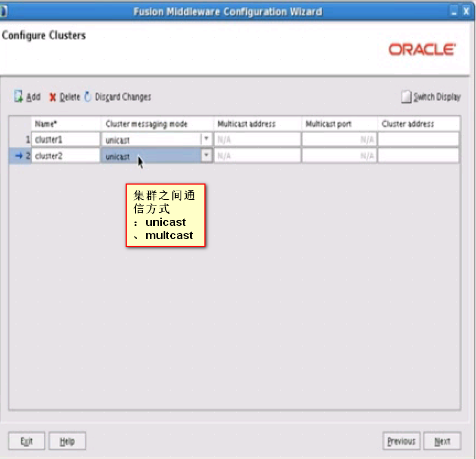Minimize the Configuration Wizard window
Viewport: 476px width, 459px height.
click(x=453, y=12)
